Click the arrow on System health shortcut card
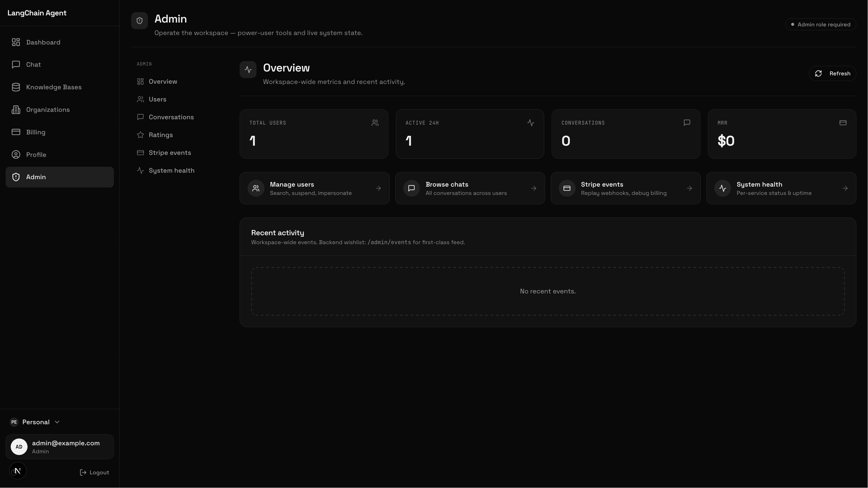868x488 pixels. point(845,188)
